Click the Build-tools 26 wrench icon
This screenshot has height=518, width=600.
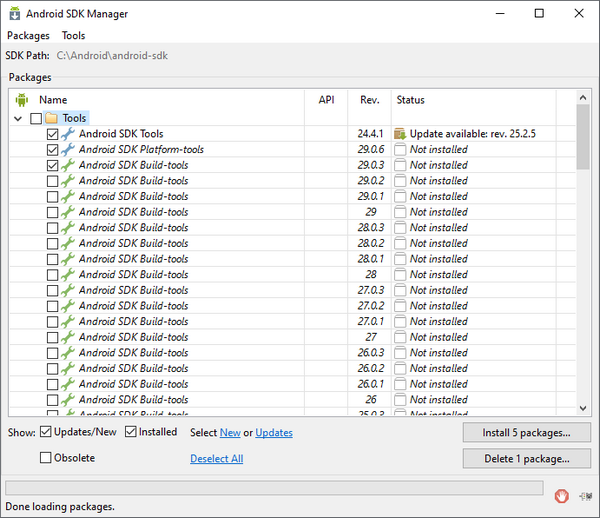pos(68,400)
